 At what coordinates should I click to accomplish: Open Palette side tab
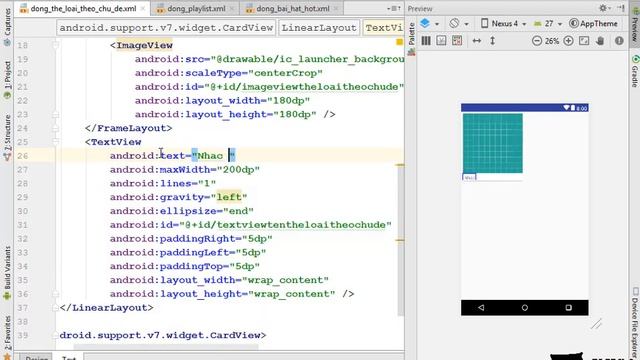coord(411,39)
